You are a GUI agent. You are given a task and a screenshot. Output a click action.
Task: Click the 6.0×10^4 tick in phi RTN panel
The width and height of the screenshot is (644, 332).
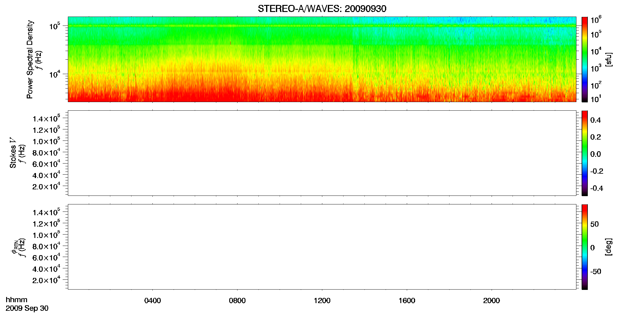tap(46, 257)
